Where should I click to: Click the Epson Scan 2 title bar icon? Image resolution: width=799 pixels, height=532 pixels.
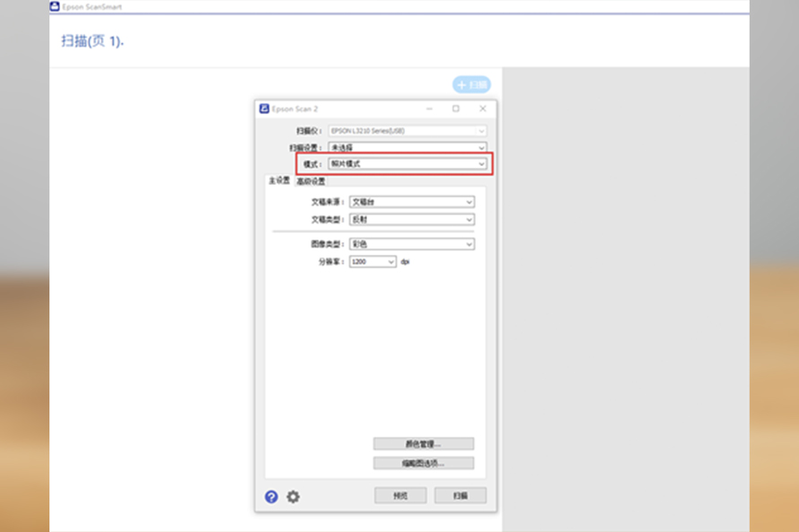point(264,109)
